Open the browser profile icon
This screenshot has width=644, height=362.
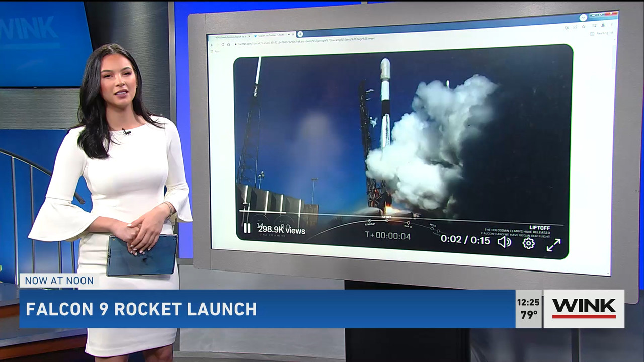(603, 25)
